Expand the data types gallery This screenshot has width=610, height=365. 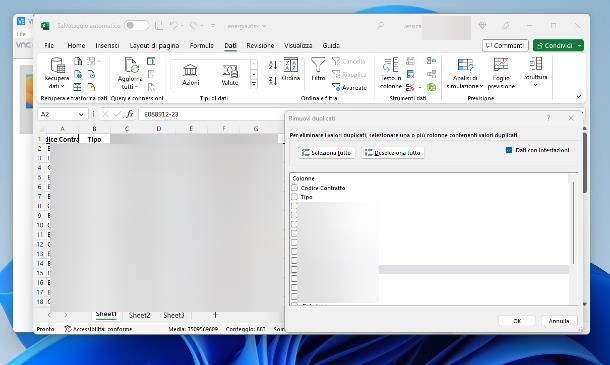pos(254,84)
